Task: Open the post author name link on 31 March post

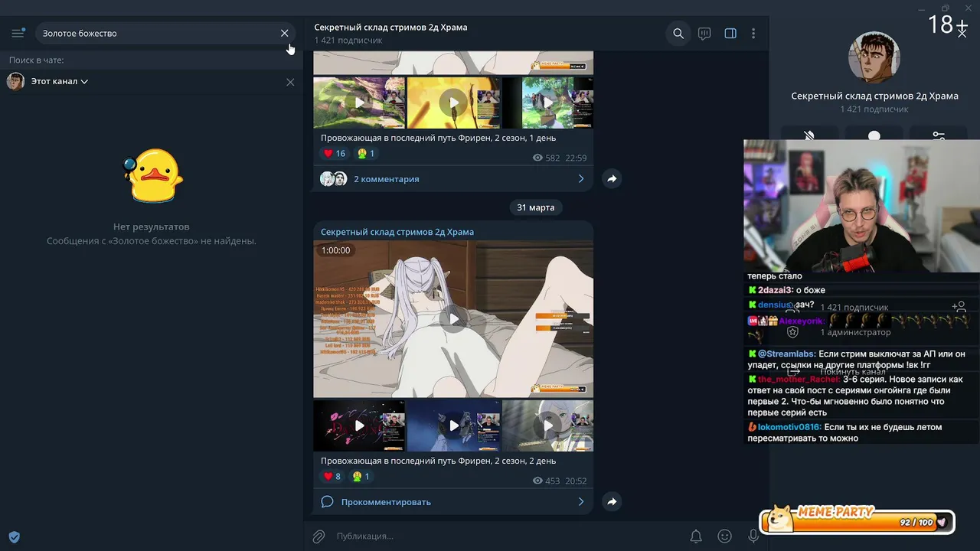Action: pos(397,232)
